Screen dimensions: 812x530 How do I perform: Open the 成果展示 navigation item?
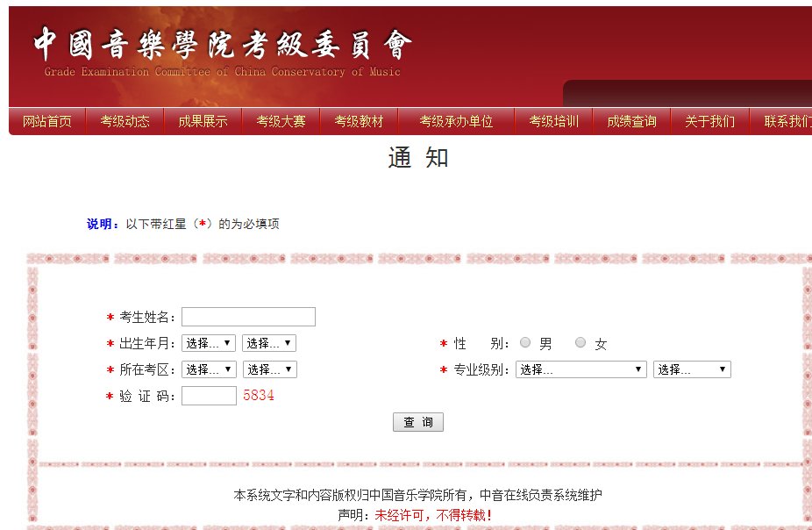tap(203, 121)
